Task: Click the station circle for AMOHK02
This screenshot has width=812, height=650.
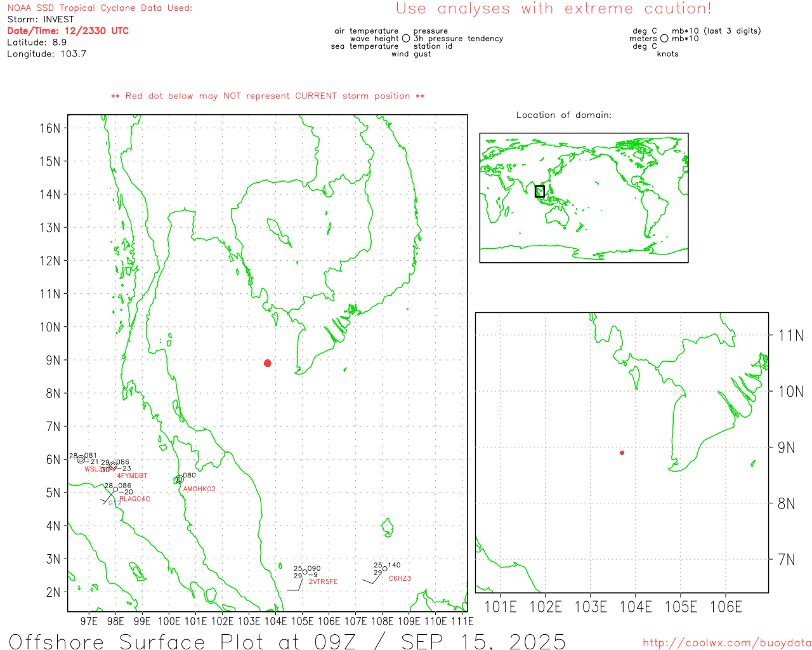Action: coord(180,479)
